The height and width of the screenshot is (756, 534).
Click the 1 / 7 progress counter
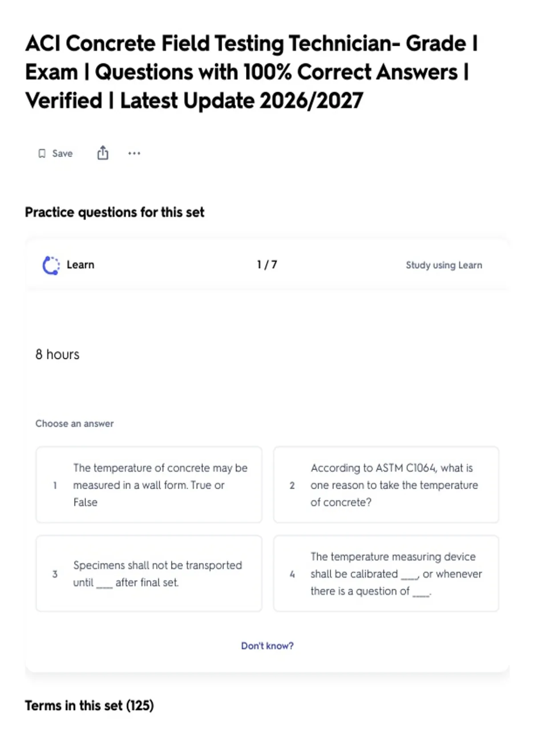(x=267, y=265)
